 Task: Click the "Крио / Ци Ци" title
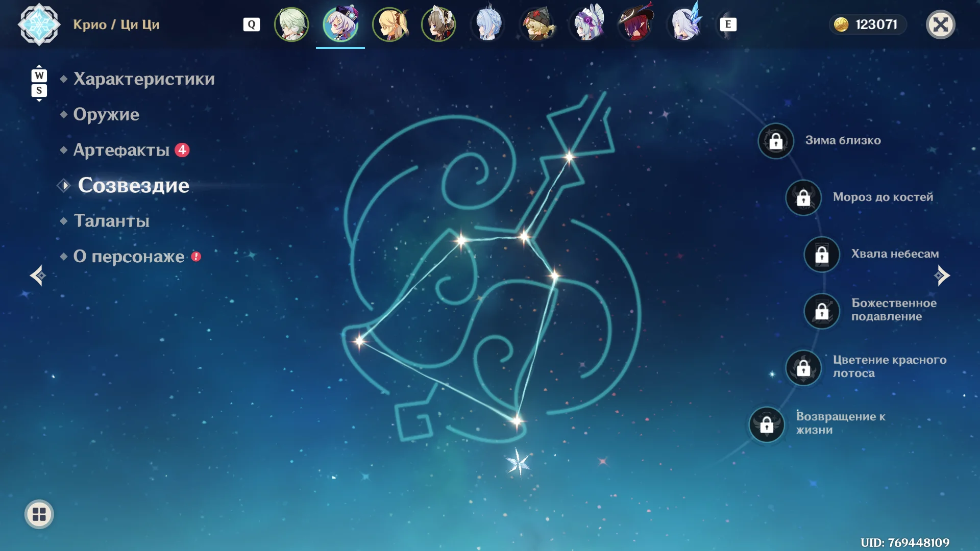pyautogui.click(x=116, y=24)
